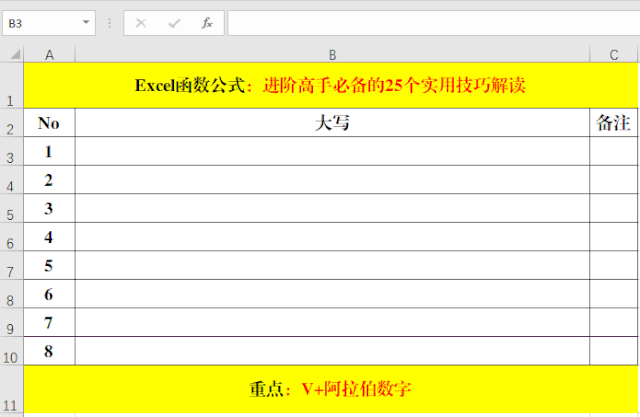Screen dimensions: 640x417
Task: Click cell containing number 4
Action: tap(49, 237)
